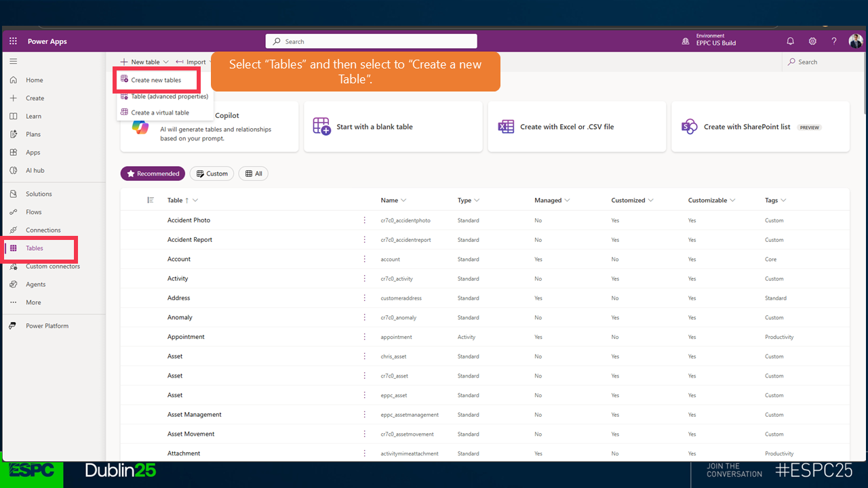Click more options dots for Accident Photo
The height and width of the screenshot is (488, 868).
point(364,220)
